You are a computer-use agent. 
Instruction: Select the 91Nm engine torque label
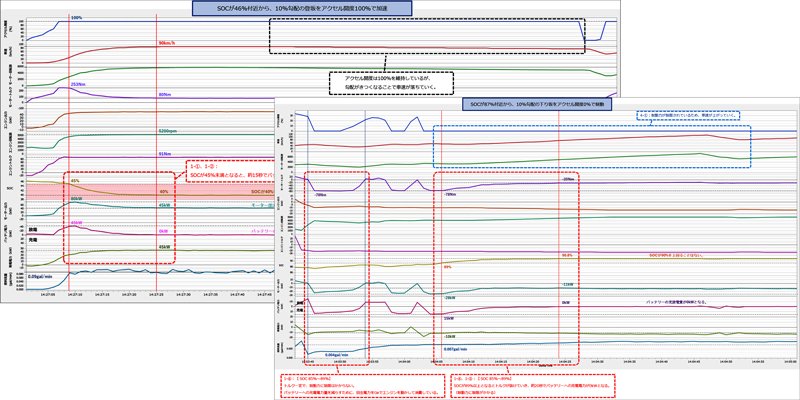pos(165,154)
